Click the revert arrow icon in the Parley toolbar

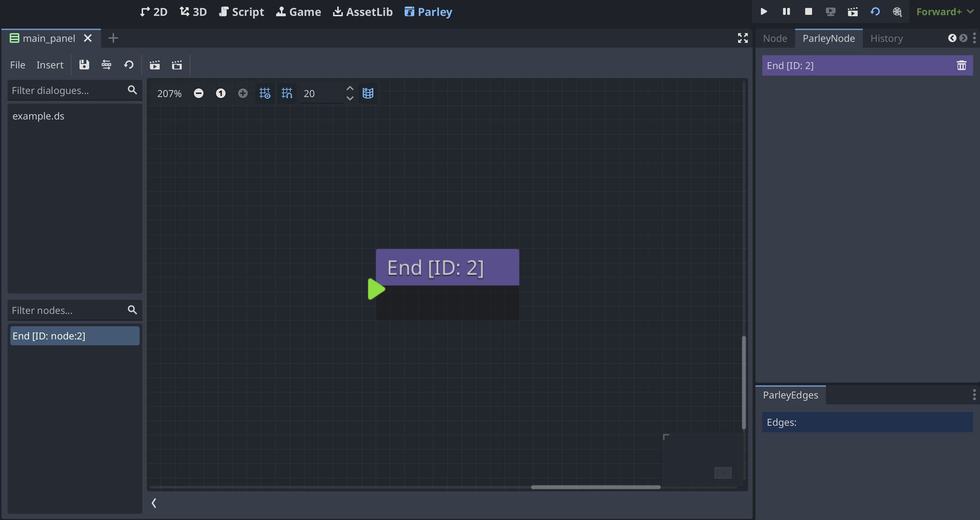(x=129, y=65)
